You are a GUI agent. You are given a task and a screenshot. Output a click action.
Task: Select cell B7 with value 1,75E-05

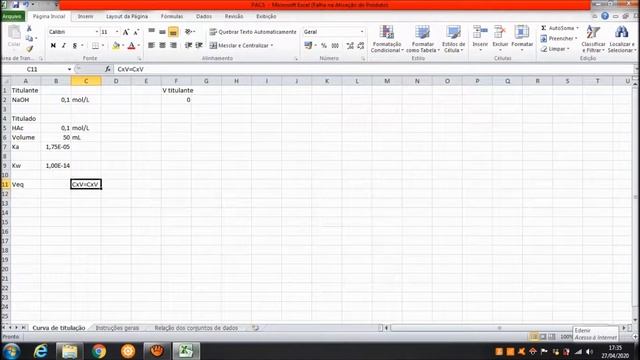point(56,147)
